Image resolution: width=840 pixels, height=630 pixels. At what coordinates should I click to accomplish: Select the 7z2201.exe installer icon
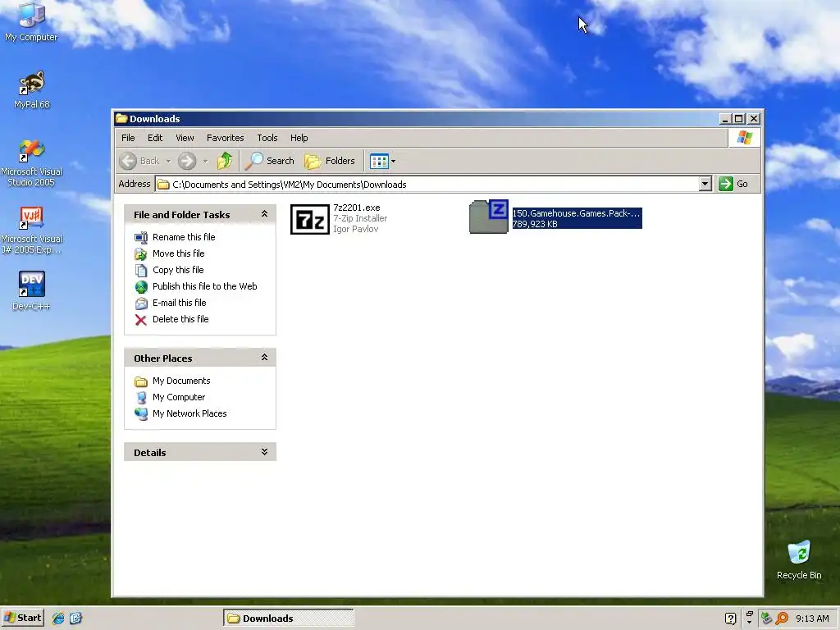(x=309, y=219)
